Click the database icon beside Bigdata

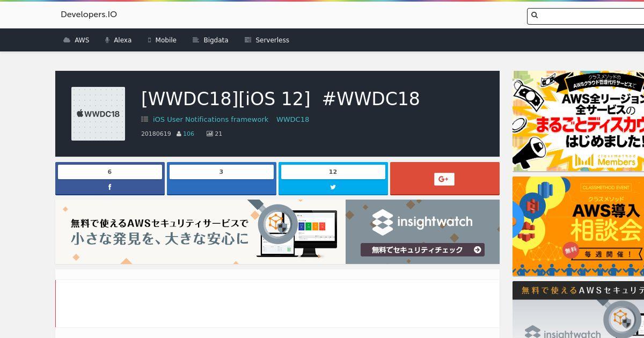[196, 40]
